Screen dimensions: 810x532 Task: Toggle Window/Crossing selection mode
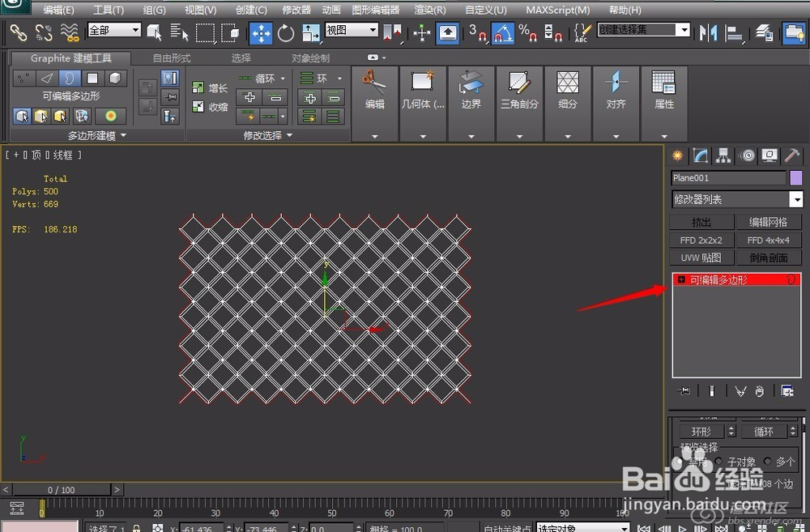230,33
